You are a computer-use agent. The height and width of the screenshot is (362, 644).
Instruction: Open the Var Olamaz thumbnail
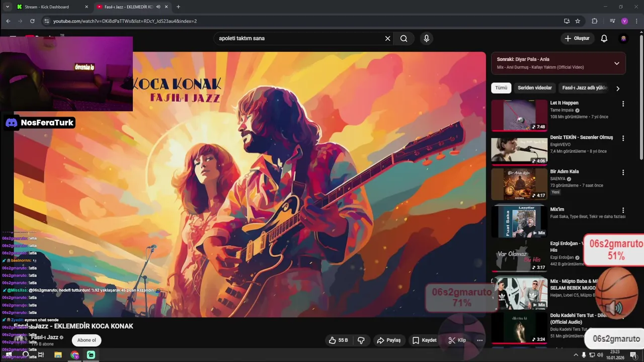519,256
